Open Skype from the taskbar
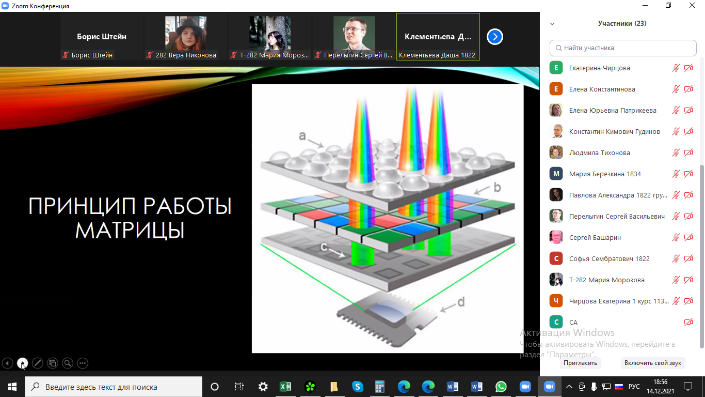The height and width of the screenshot is (397, 705). (357, 387)
